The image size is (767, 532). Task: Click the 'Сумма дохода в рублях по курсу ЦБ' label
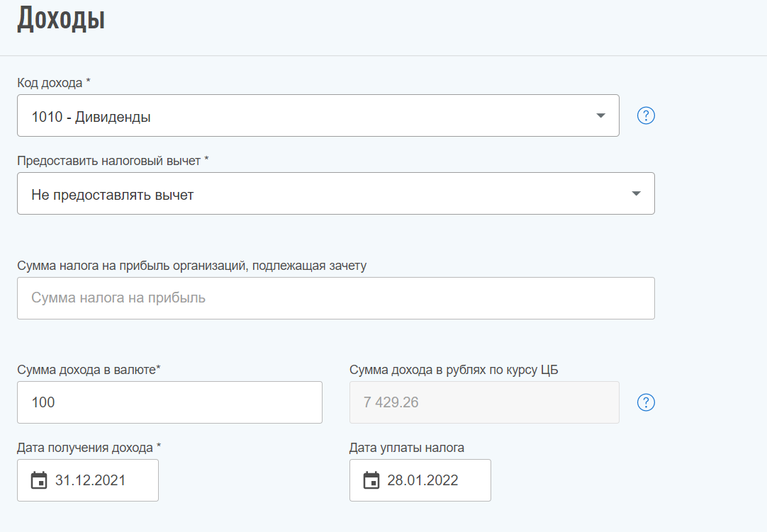[x=454, y=370]
